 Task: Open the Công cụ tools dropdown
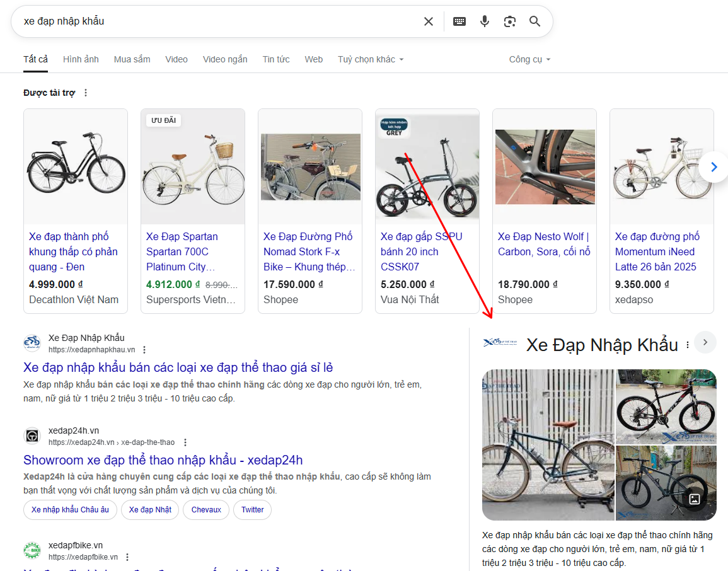tap(529, 59)
